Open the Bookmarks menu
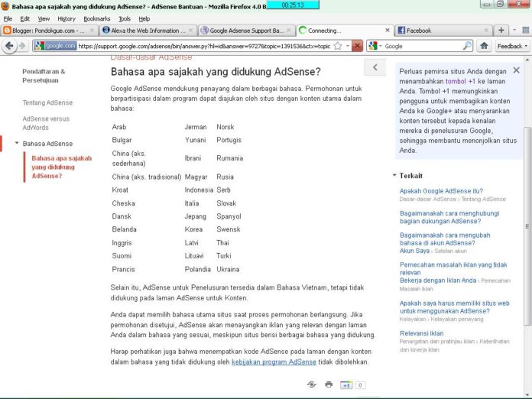Viewport: 532px width, 399px height. tap(97, 18)
